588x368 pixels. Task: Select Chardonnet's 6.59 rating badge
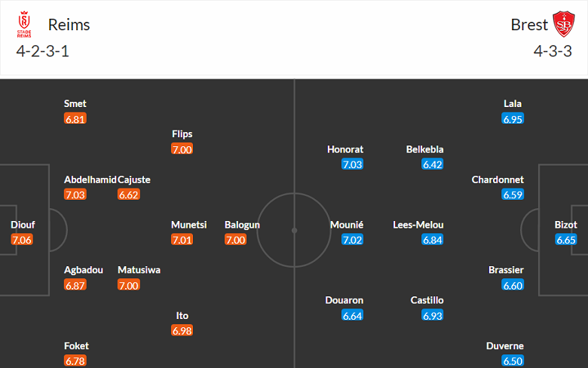click(513, 195)
